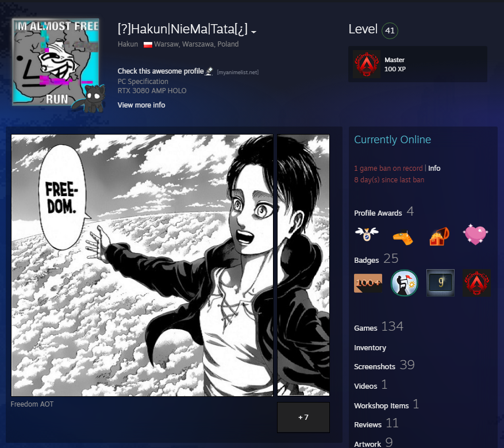Select the treasure chest profile award

coord(440,236)
